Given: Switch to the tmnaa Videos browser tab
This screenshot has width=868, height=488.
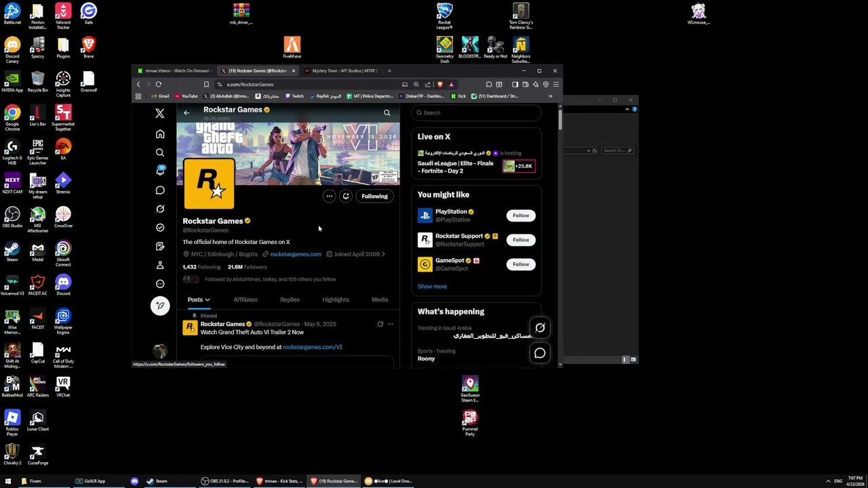Looking at the screenshot, I should (175, 70).
